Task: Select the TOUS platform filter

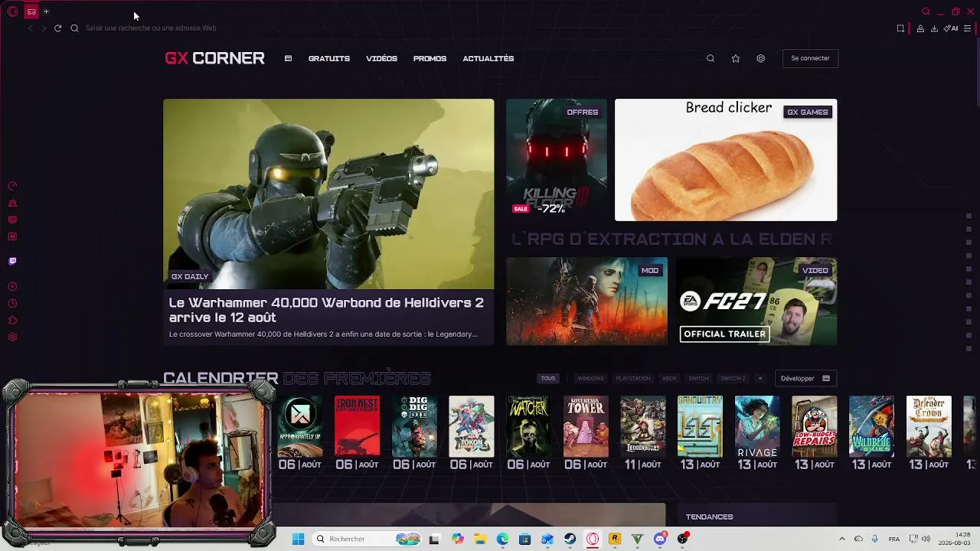Action: pos(548,378)
